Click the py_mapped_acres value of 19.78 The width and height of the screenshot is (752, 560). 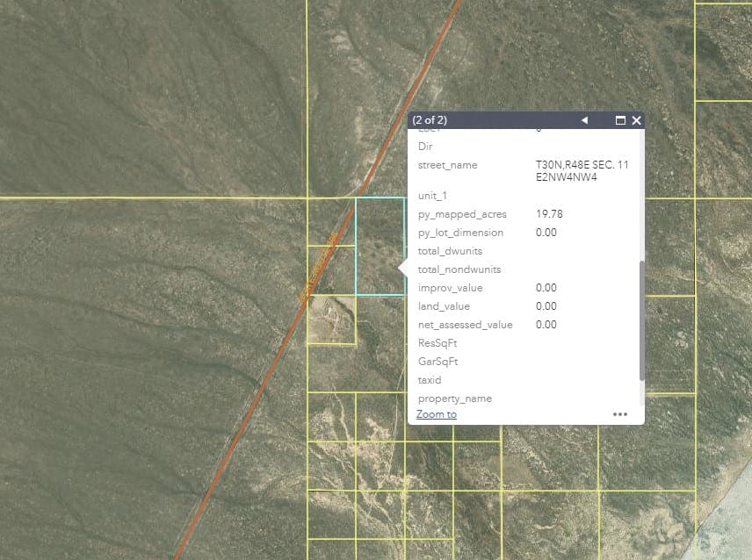(551, 213)
